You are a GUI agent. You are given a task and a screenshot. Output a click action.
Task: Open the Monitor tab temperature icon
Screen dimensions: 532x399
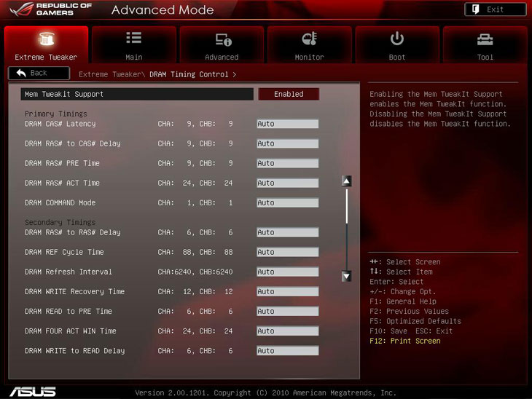309,39
